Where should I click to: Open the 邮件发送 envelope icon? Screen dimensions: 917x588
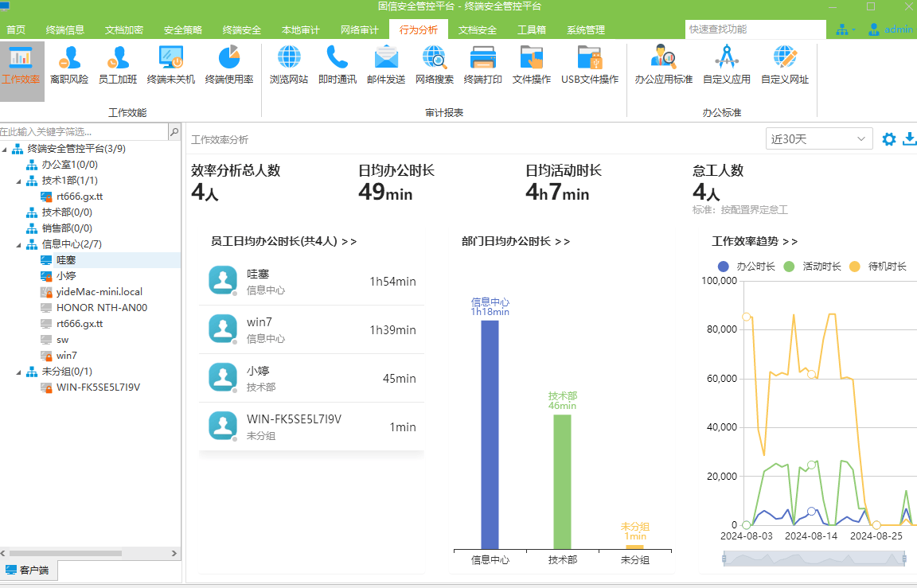click(386, 65)
